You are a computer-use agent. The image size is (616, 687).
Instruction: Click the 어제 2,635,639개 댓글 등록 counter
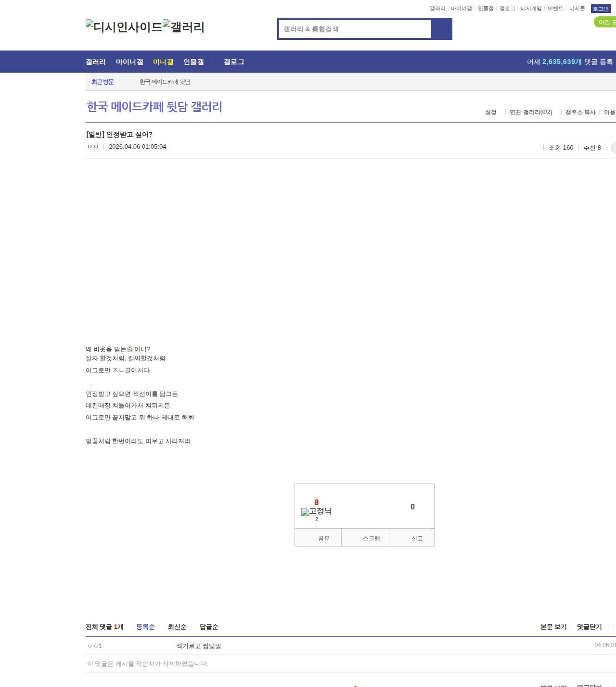[570, 62]
